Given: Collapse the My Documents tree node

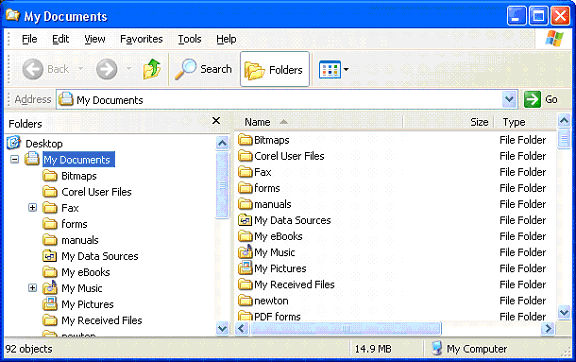Looking at the screenshot, I should coord(14,160).
